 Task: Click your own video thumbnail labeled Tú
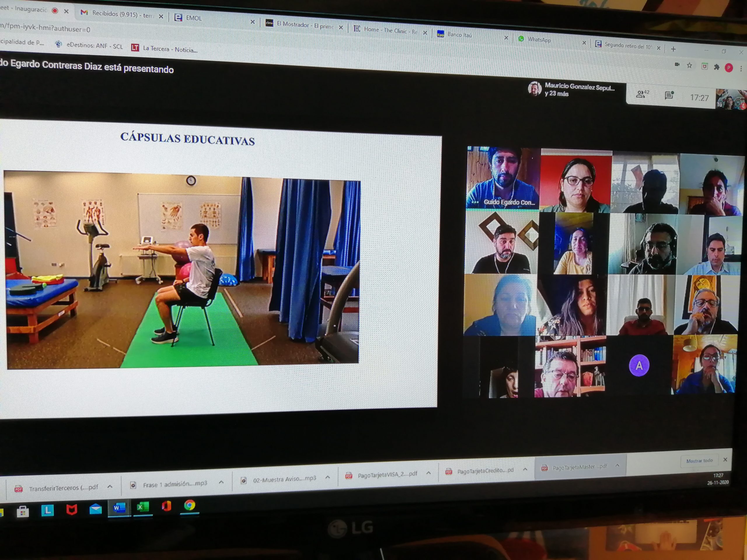click(x=731, y=99)
